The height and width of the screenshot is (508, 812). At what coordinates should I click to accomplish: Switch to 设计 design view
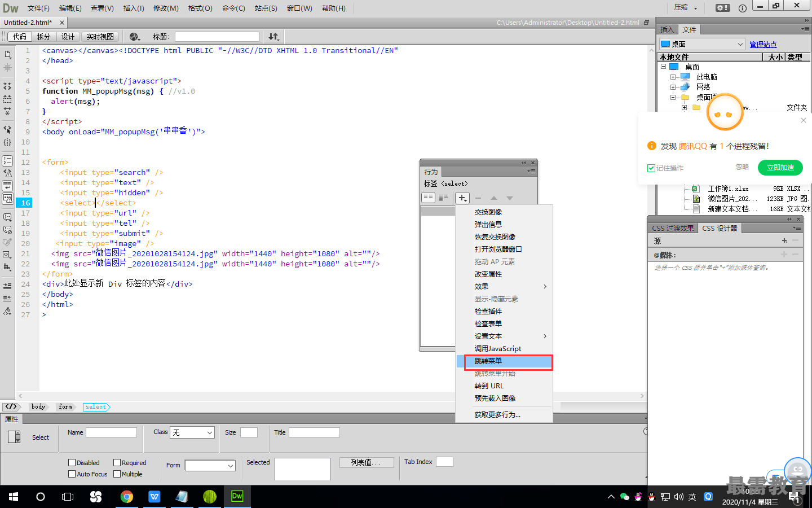(68, 37)
